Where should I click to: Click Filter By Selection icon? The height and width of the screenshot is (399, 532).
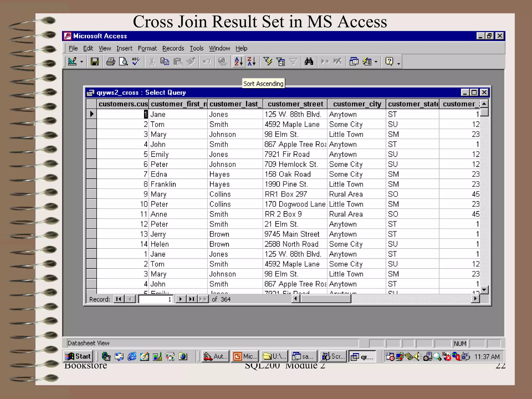(x=268, y=62)
